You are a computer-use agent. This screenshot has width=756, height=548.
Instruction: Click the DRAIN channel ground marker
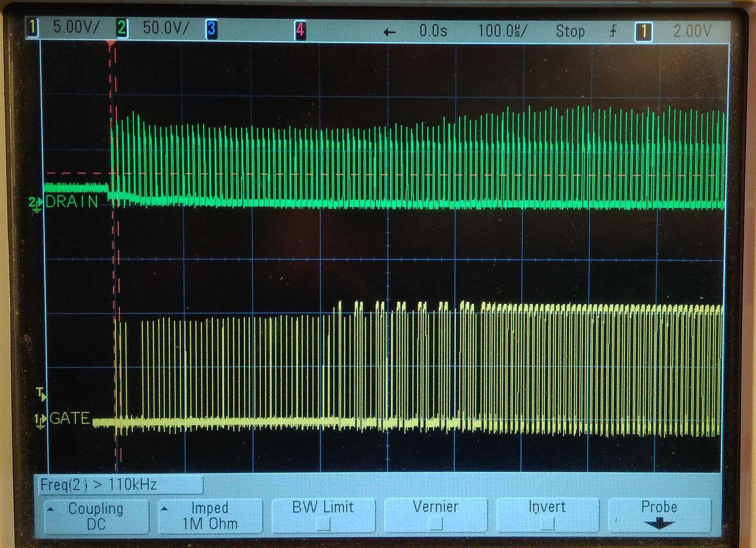pyautogui.click(x=36, y=203)
